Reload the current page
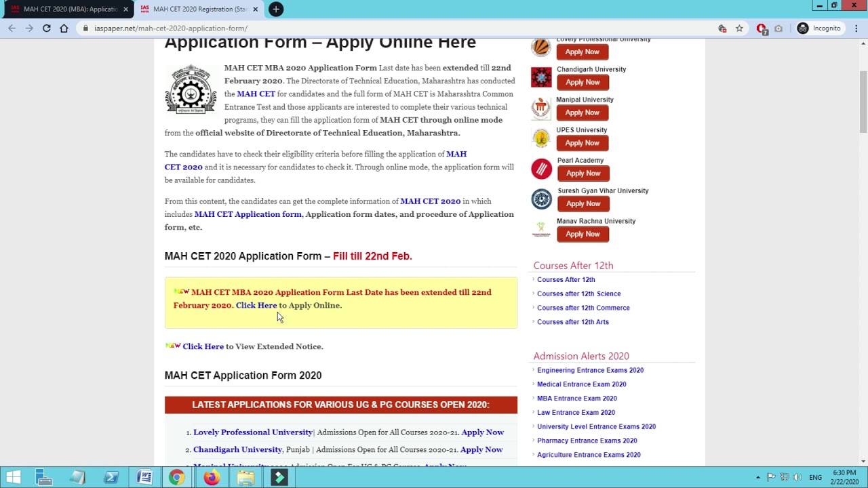 pyautogui.click(x=47, y=28)
